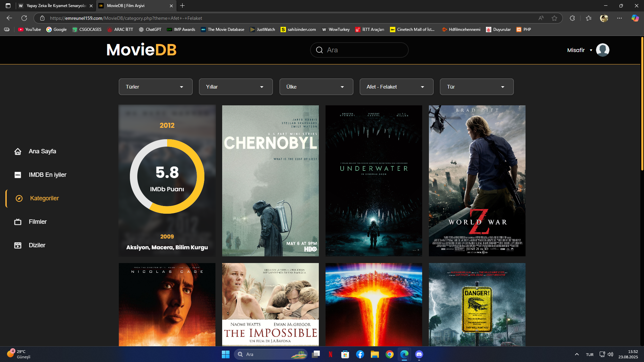This screenshot has width=644, height=362.
Task: Expand the Ülke dropdown
Action: (x=316, y=87)
